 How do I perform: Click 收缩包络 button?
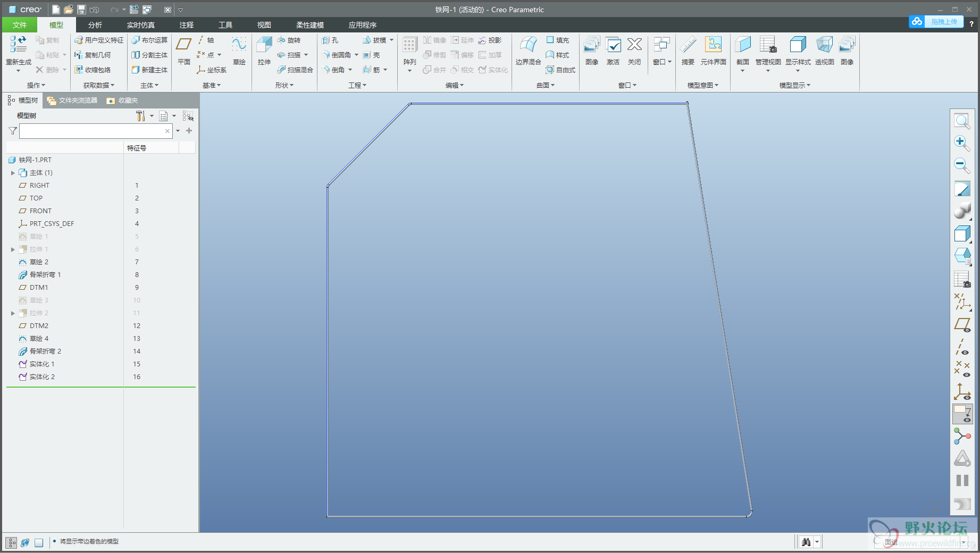point(93,70)
